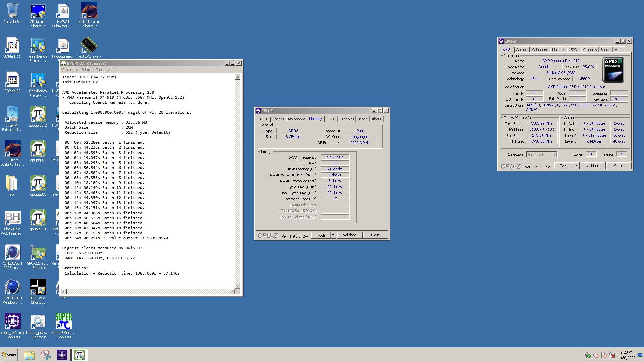The width and height of the screenshot is (644, 362).
Task: Open the Tools menu in GPUPI
Action: [x=100, y=70]
